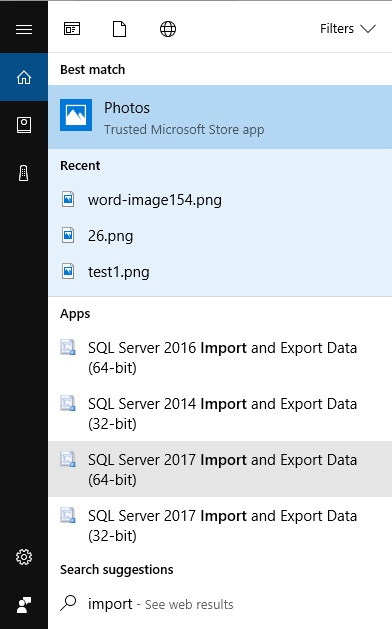Launch SQL Server 2014 Import and Export Data (32-bit)
This screenshot has width=392, height=629.
[x=220, y=413]
